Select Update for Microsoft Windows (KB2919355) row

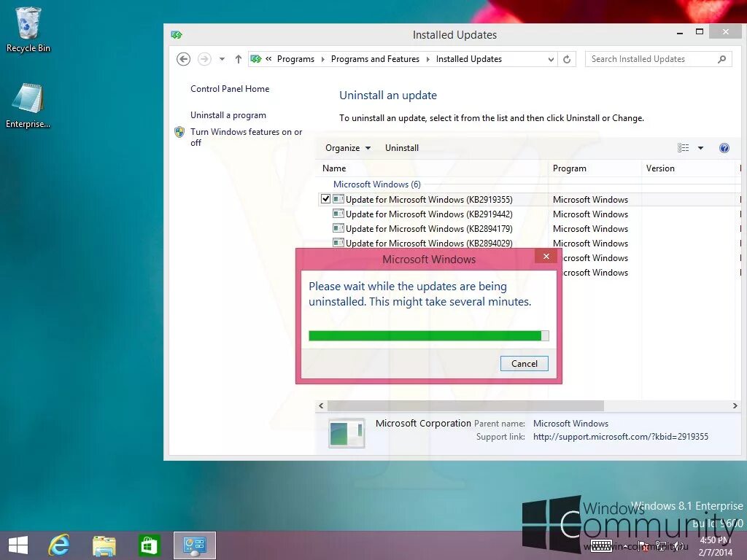[x=529, y=200]
